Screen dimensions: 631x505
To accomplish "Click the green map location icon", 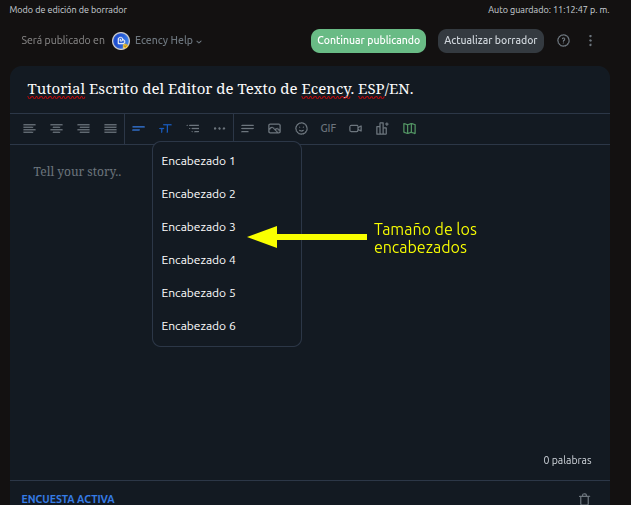I will pyautogui.click(x=409, y=129).
